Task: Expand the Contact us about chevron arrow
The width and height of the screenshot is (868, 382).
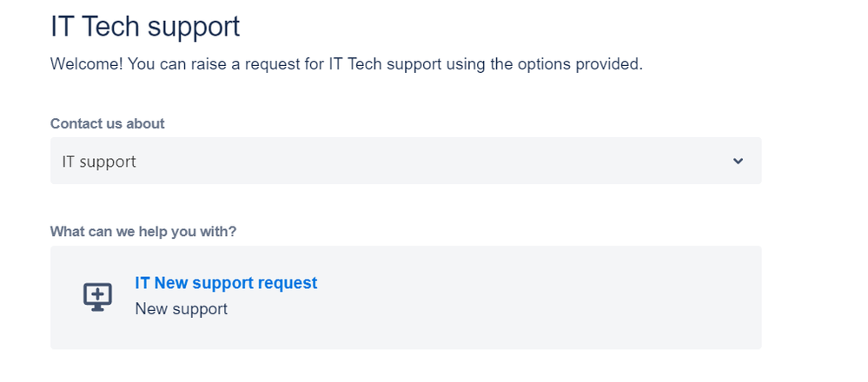Action: [x=738, y=161]
